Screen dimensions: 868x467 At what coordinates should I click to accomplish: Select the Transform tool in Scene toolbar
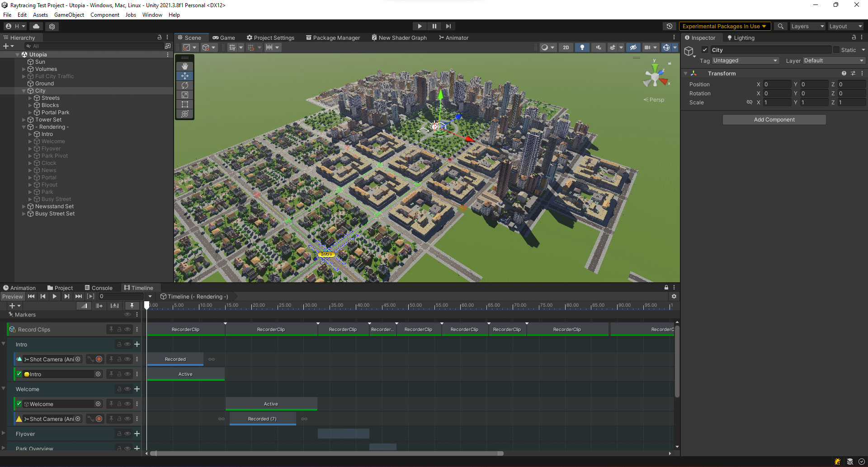coord(184,114)
